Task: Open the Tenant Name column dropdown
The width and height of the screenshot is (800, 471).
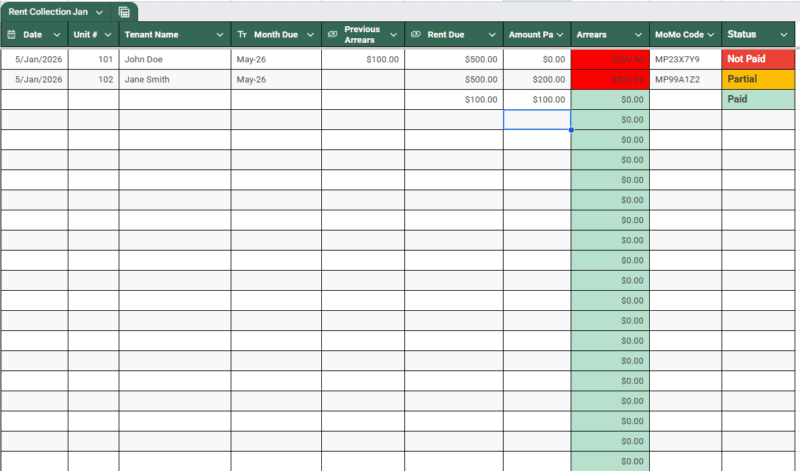Action: pyautogui.click(x=220, y=35)
